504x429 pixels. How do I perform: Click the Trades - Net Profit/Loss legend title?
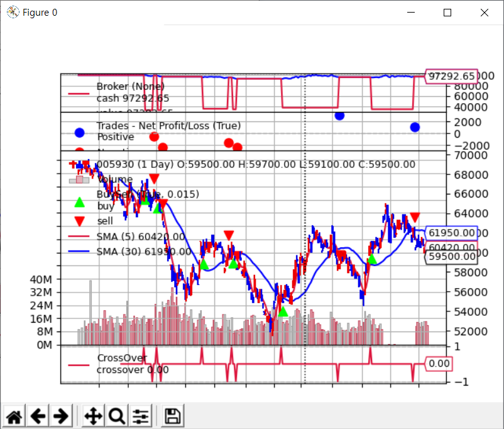(x=169, y=126)
